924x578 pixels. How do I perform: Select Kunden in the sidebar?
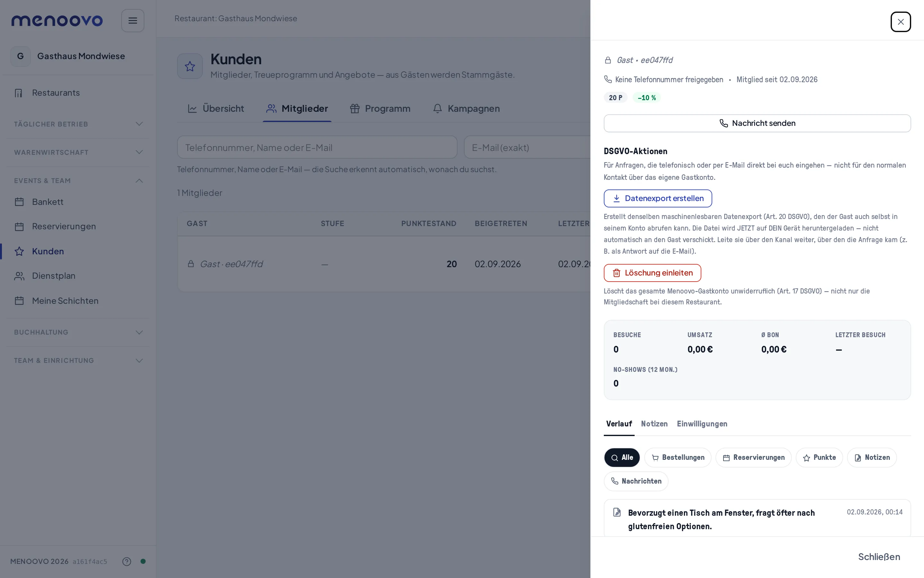point(78,251)
